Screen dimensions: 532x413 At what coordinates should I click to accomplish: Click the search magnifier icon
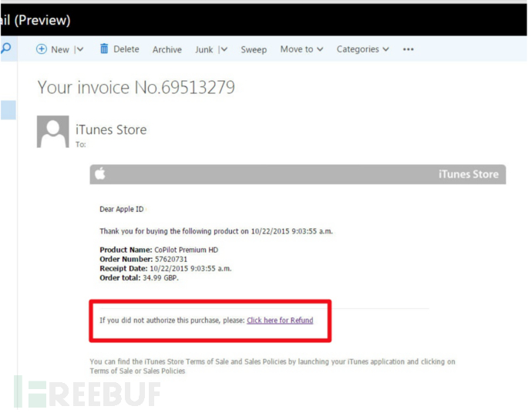tap(6, 49)
